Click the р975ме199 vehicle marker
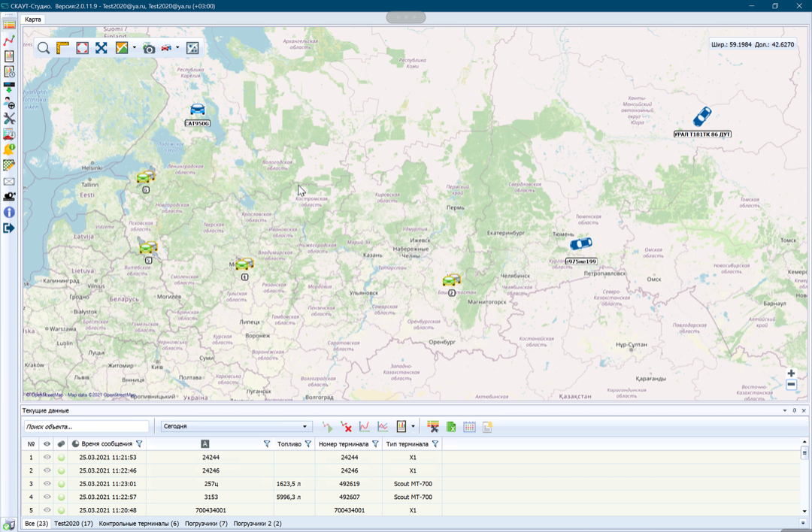812x532 pixels. click(581, 243)
